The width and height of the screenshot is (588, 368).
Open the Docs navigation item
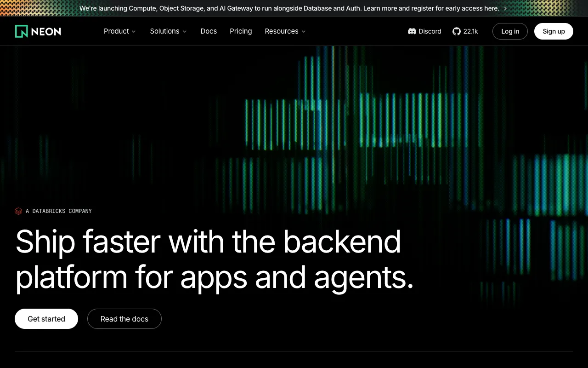coord(209,31)
